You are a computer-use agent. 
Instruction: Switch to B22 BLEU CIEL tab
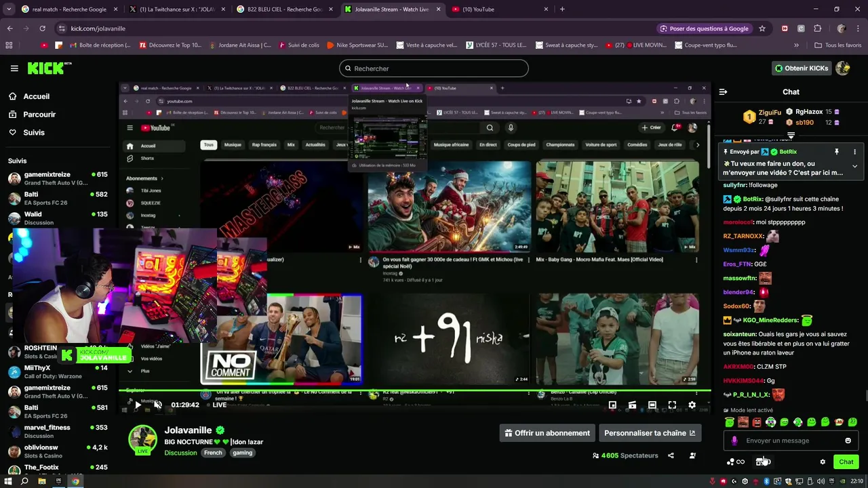tap(285, 9)
